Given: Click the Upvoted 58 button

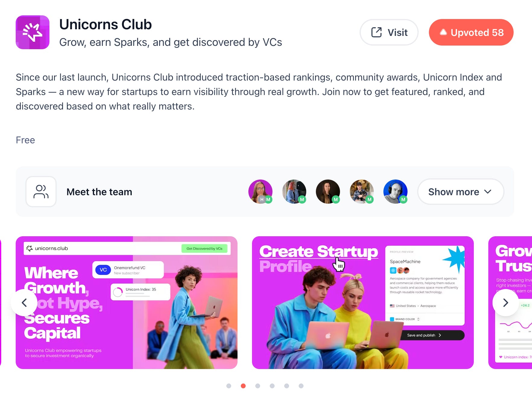Looking at the screenshot, I should coord(471,32).
